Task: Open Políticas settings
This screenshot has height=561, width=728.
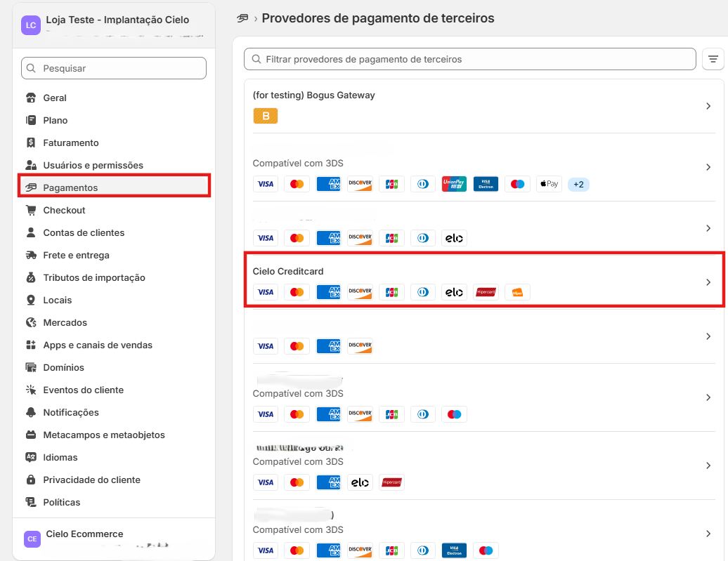Action: click(x=62, y=502)
